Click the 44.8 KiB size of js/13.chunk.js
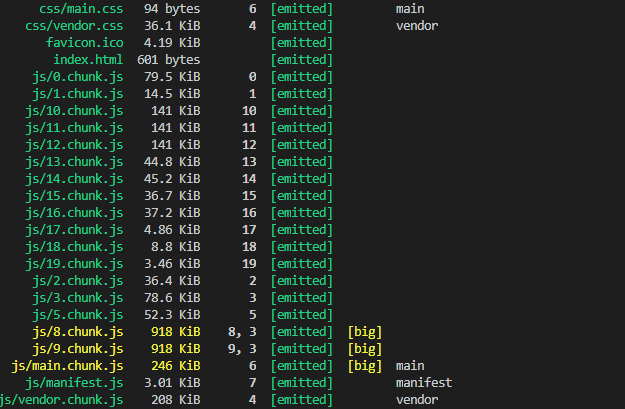Viewport: 625px width, 409px height. point(172,162)
